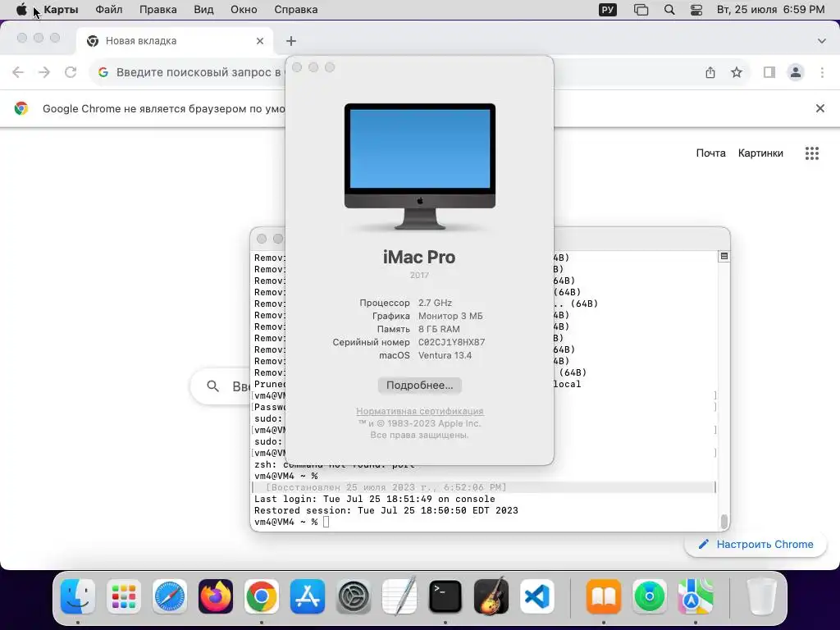Image resolution: width=840 pixels, height=630 pixels.
Task: Open Launchpad from the Dock
Action: click(x=124, y=596)
